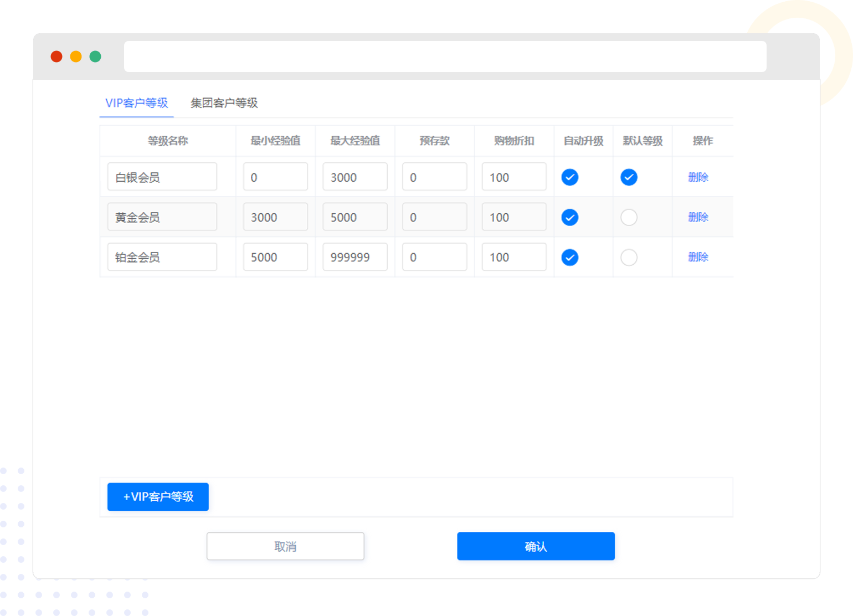Edit the 白银会员 name field
Image resolution: width=853 pixels, height=616 pixels.
tap(162, 177)
